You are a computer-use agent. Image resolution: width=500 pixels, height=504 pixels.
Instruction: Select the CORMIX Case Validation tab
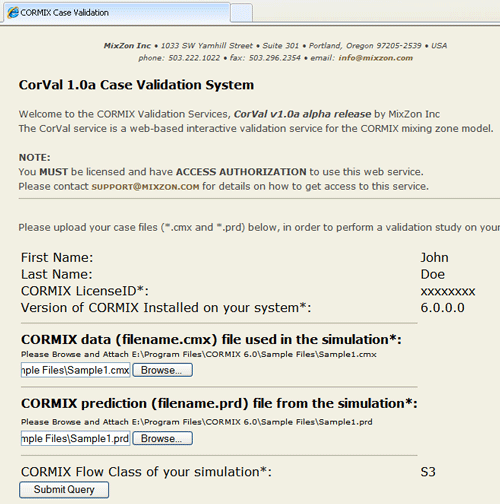pos(117,13)
